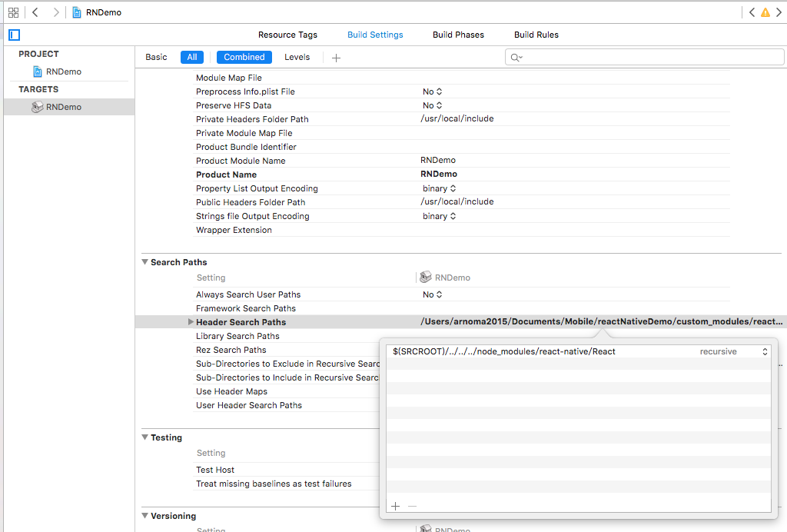Select RNDemo under PROJECT
This screenshot has height=532, width=787.
pos(63,71)
